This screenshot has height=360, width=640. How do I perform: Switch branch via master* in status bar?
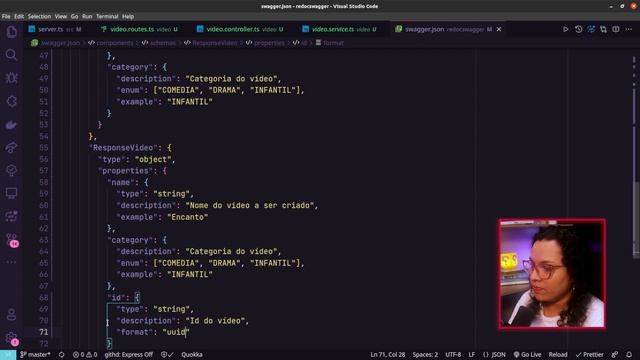[x=36, y=355]
